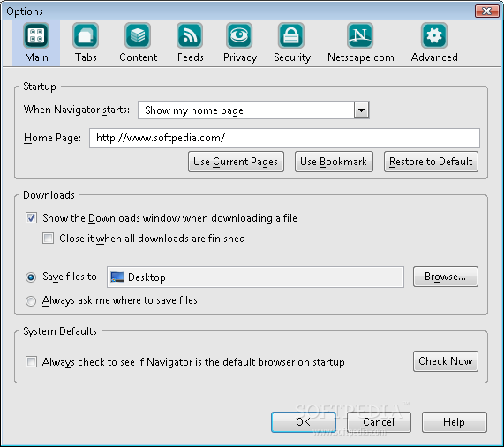Image resolution: width=504 pixels, height=447 pixels.
Task: Expand the When Navigator starts dropdown
Action: (x=361, y=110)
